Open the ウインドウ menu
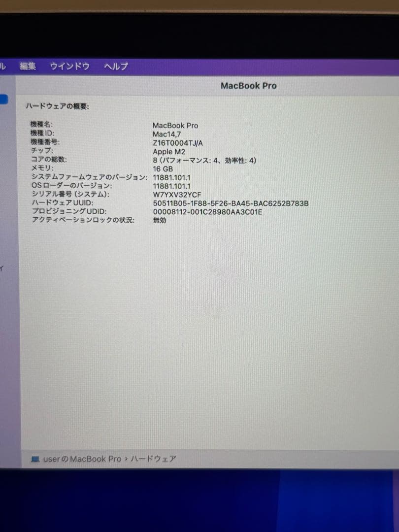Screen dimensions: 399x532 point(69,66)
